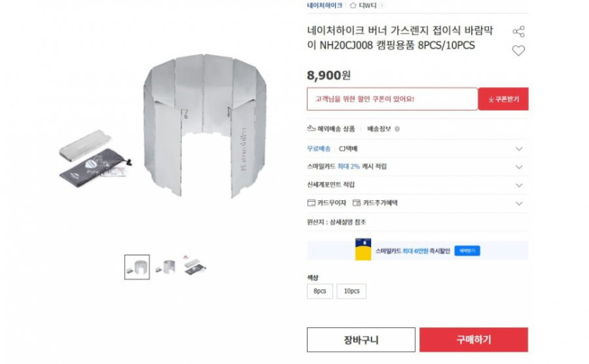Click the 카드추가혜택 card icon

point(357,203)
